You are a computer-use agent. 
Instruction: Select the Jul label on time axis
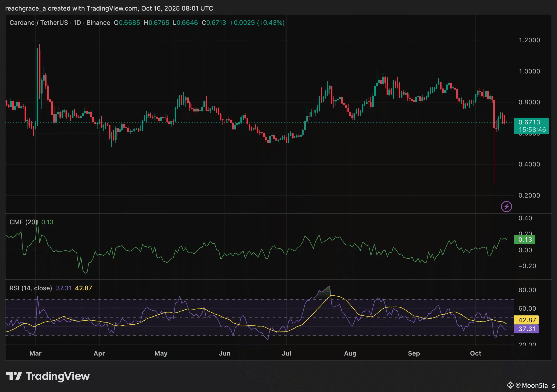(x=286, y=353)
